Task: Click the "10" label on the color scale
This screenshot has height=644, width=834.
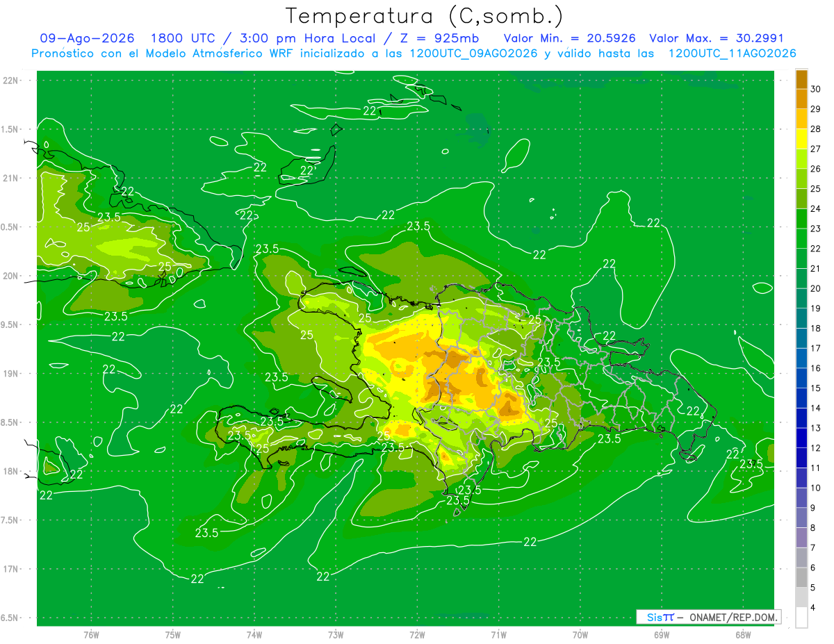Action: (x=815, y=488)
